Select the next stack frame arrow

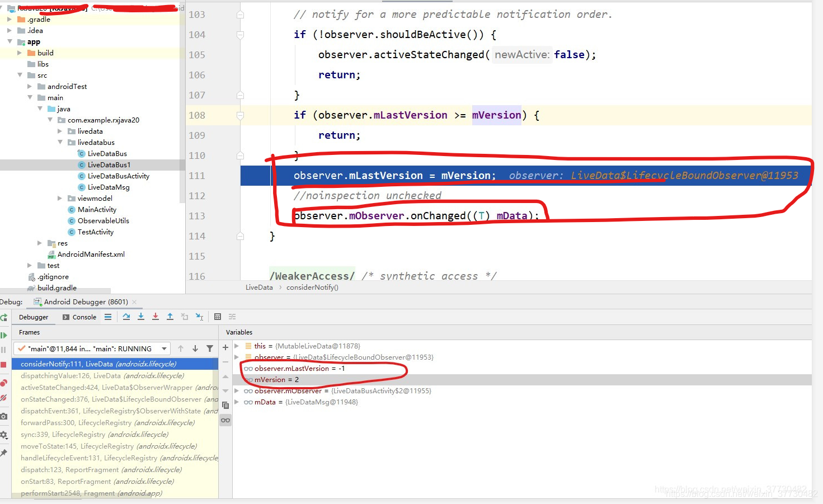195,348
